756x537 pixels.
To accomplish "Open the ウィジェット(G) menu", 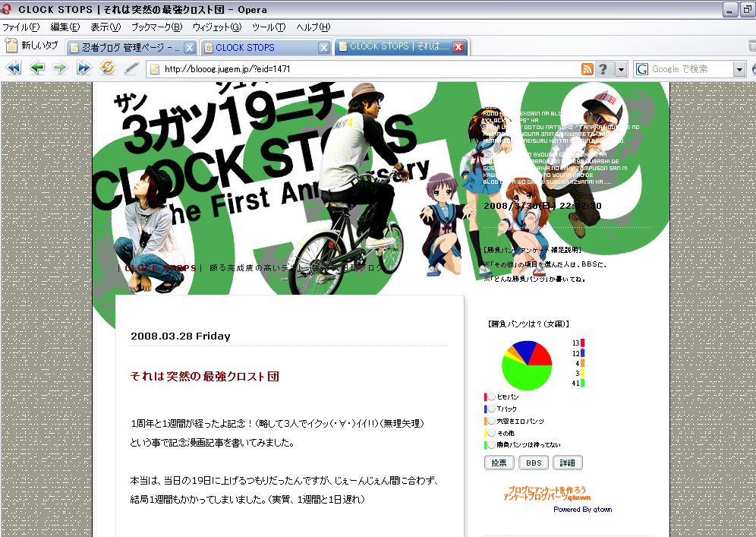I will [x=216, y=27].
